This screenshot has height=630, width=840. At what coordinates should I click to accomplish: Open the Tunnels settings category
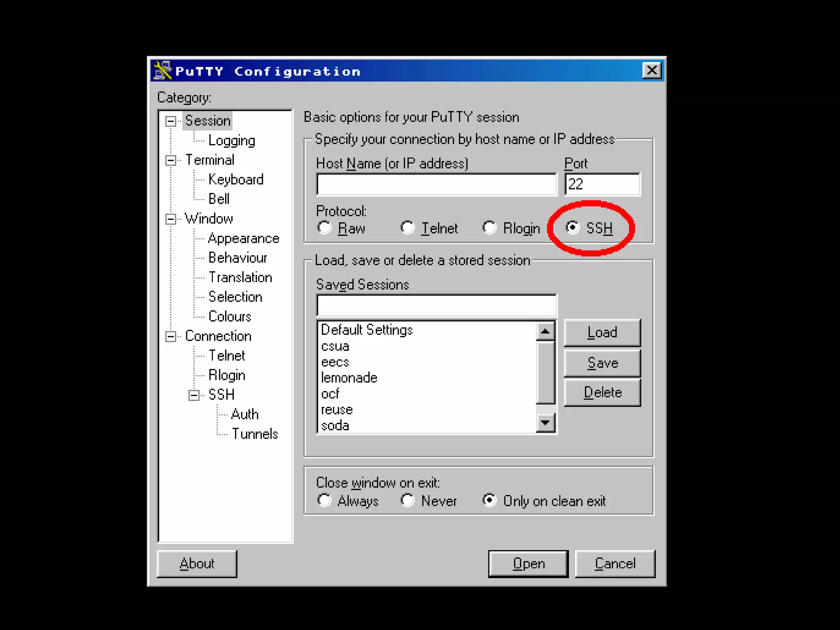255,434
